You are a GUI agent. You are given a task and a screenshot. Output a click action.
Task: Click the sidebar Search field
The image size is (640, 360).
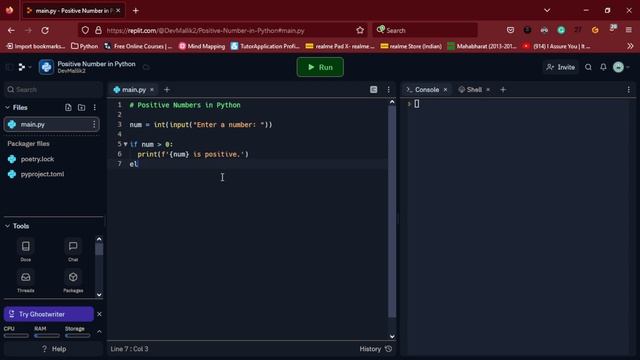[x=53, y=89]
